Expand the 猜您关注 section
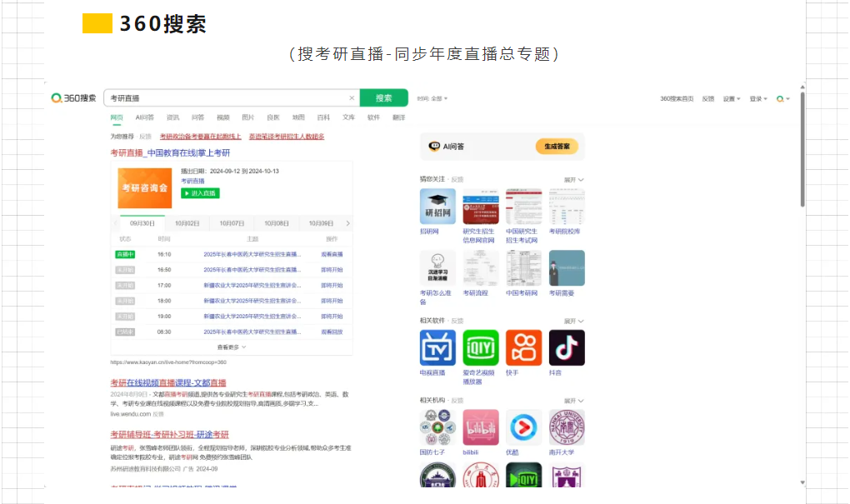 coord(573,179)
